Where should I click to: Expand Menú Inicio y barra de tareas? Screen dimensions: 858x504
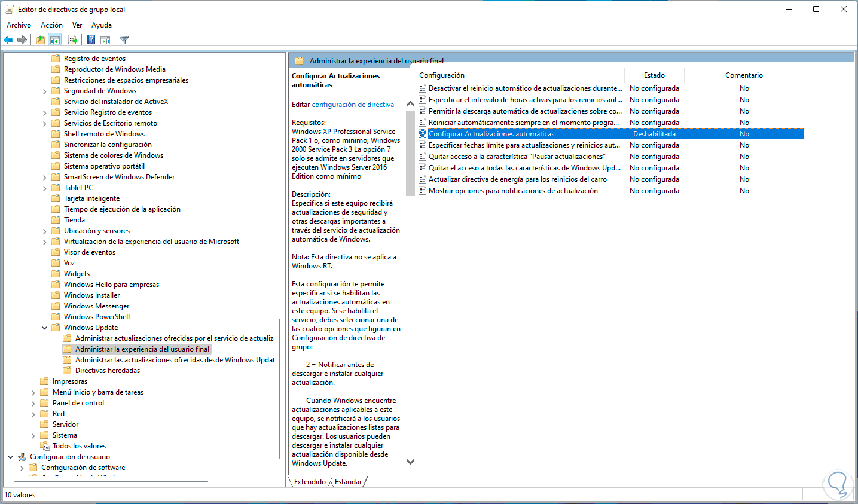[x=33, y=392]
